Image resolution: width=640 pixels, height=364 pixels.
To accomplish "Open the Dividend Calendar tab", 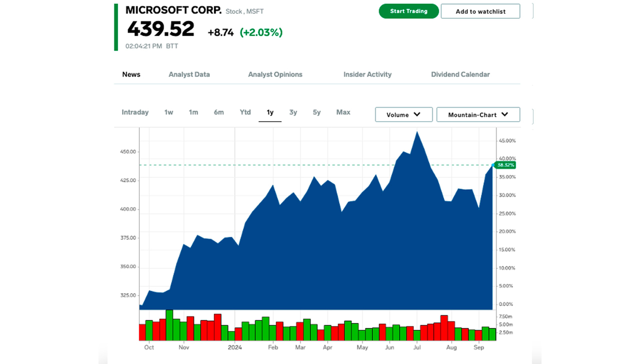I will point(460,75).
